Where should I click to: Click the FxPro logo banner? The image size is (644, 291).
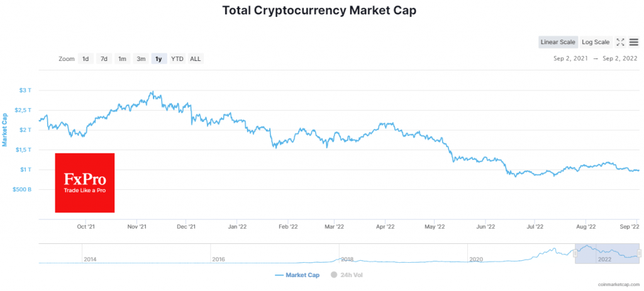click(x=85, y=182)
